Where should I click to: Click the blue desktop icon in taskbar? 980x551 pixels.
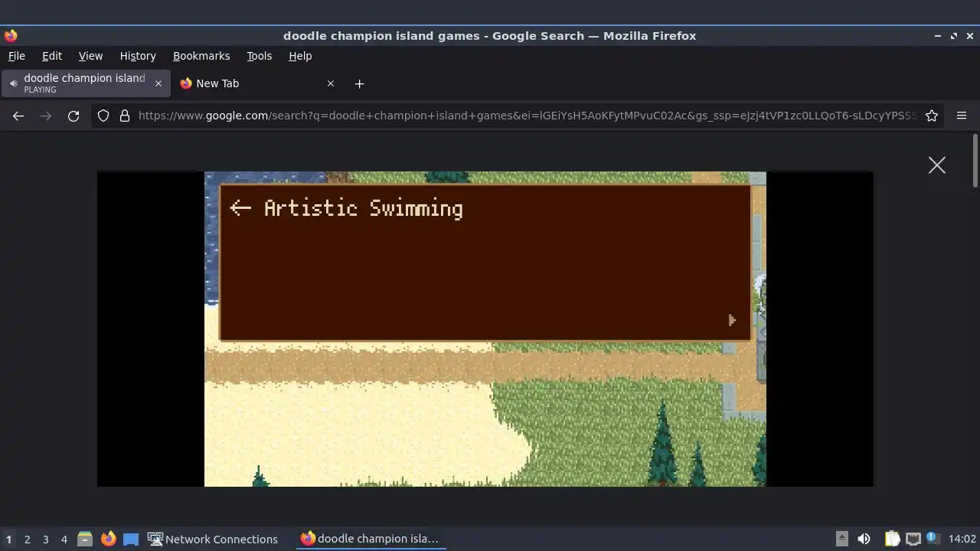pos(131,539)
